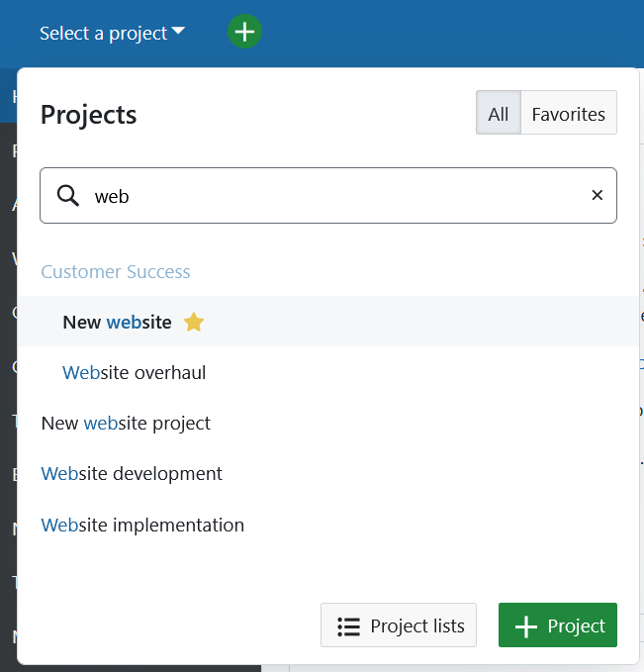Clear the search text with the X icon

tap(597, 195)
